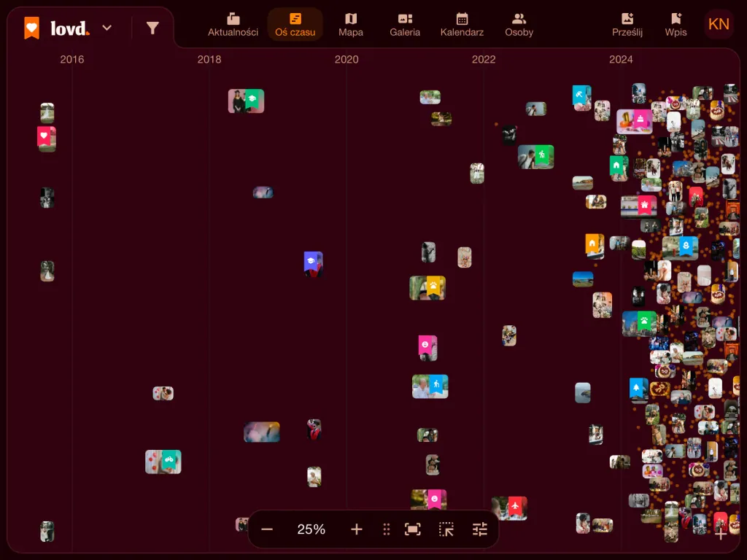Open the green graduation cap event
The height and width of the screenshot is (560, 747).
coord(247,101)
